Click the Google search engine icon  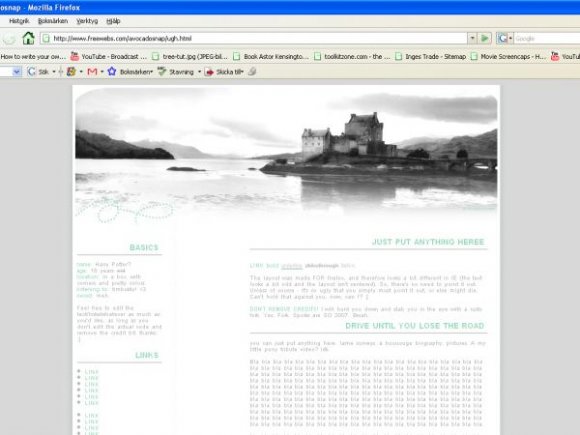coord(502,38)
